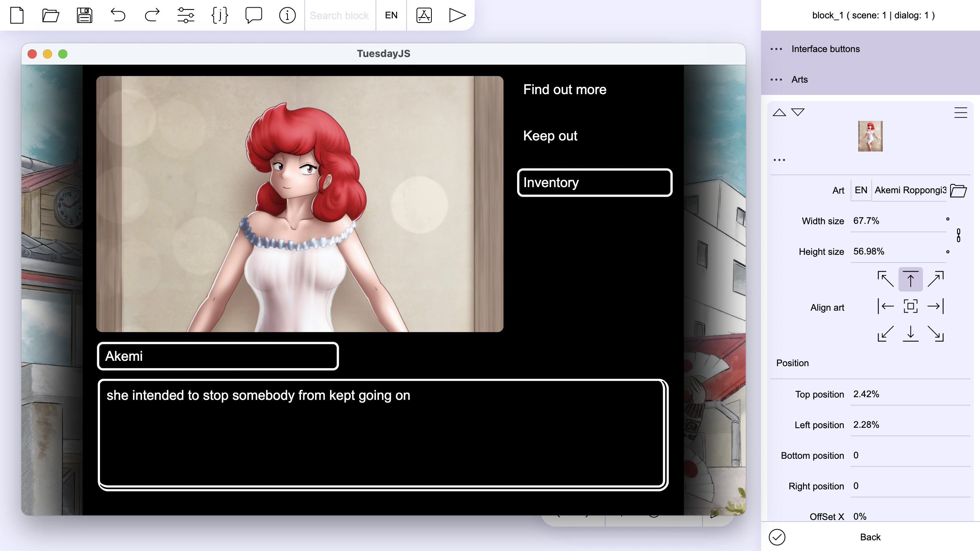Choose the Keep out option
The height and width of the screenshot is (551, 980).
click(x=550, y=136)
